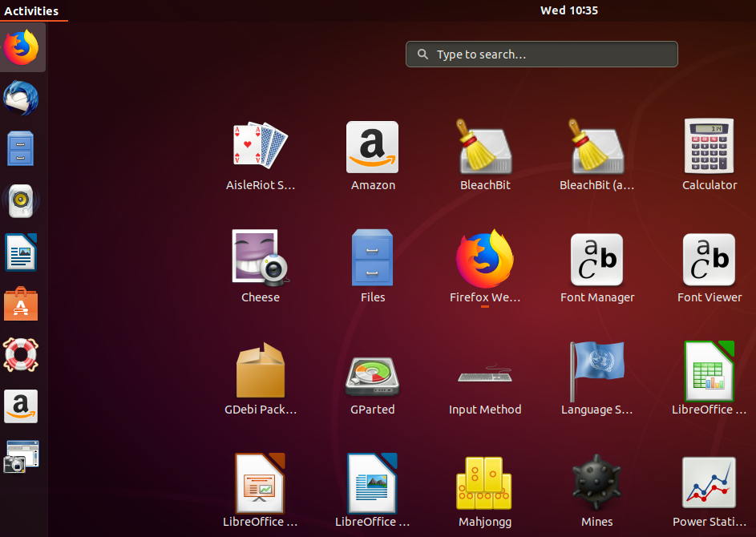Open LibreOffice Writer from the dock
Viewport: 756px width, 537px height.
[x=21, y=252]
